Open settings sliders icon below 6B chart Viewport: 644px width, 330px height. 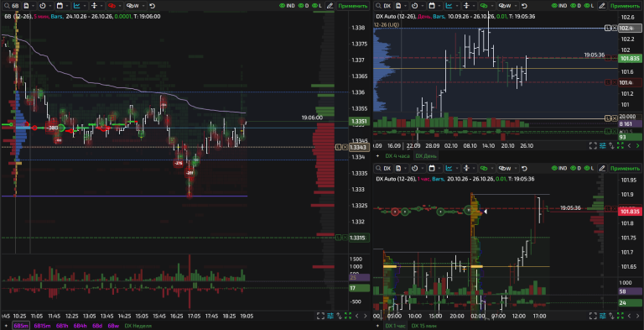[x=330, y=316]
